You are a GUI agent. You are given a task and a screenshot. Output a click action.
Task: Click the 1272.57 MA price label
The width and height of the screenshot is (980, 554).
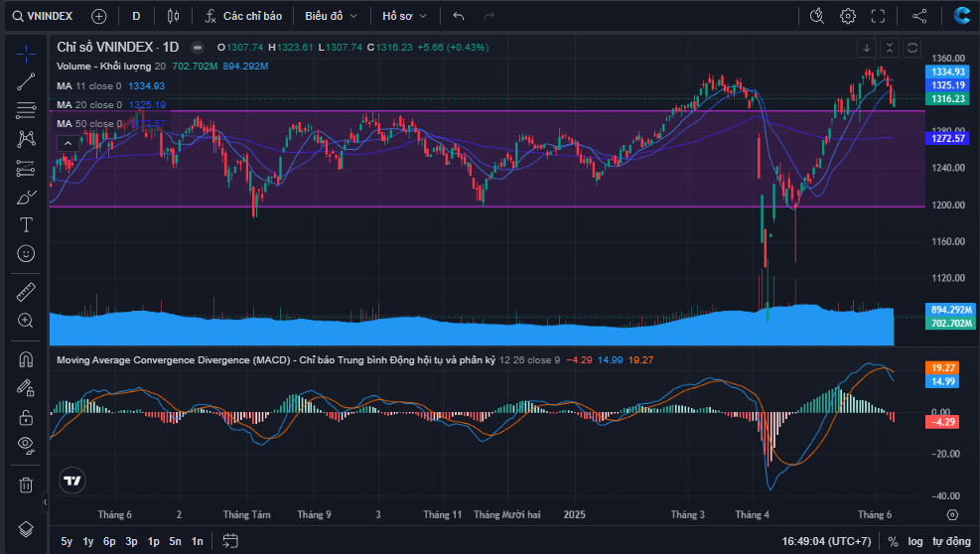pyautogui.click(x=948, y=138)
